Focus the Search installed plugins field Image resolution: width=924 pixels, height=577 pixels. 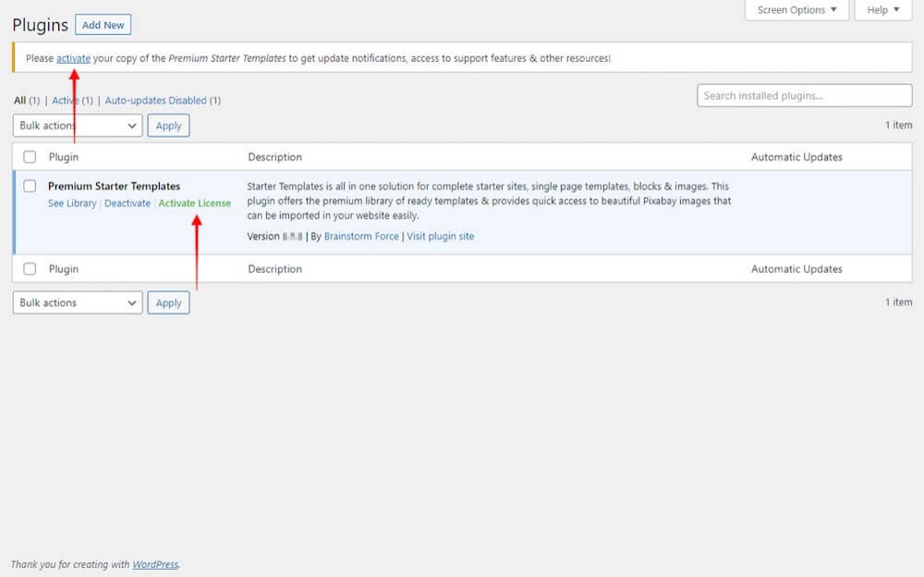[x=805, y=95]
